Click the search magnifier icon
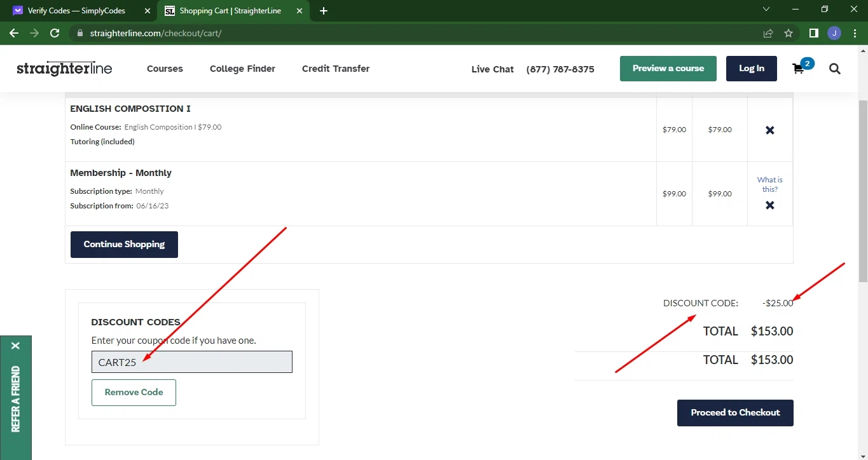The height and width of the screenshot is (460, 868). [835, 69]
